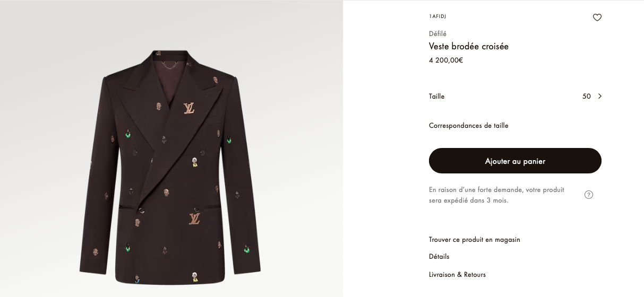Click the three-month shipping delay notice text

496,195
